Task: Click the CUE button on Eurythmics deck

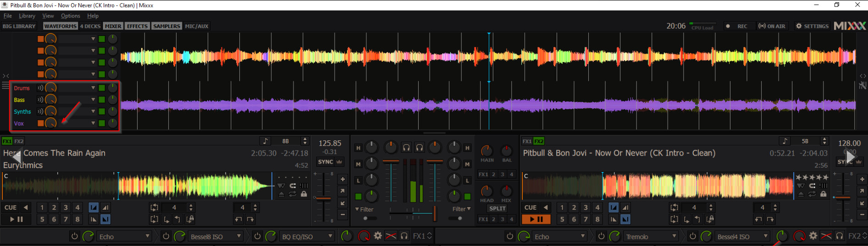Action: point(11,207)
